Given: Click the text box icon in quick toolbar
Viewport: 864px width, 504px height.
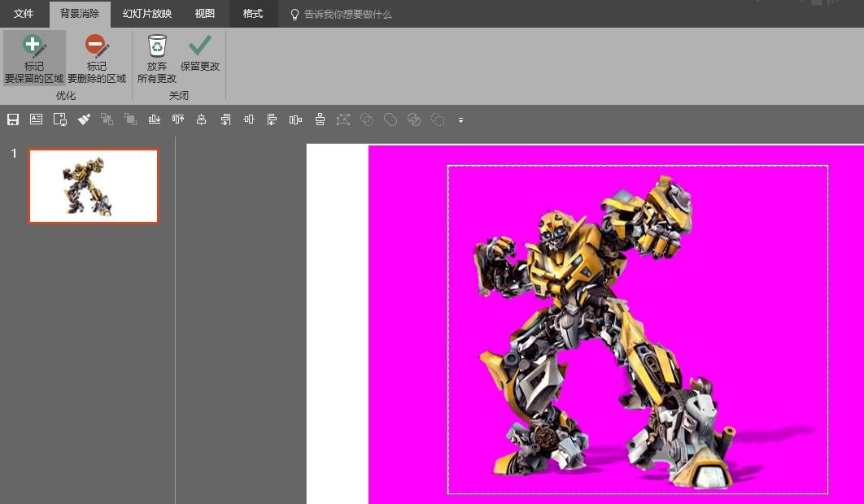Looking at the screenshot, I should pyautogui.click(x=37, y=119).
